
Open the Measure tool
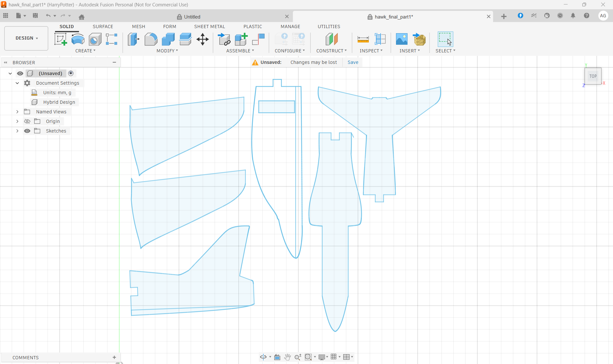click(x=363, y=39)
